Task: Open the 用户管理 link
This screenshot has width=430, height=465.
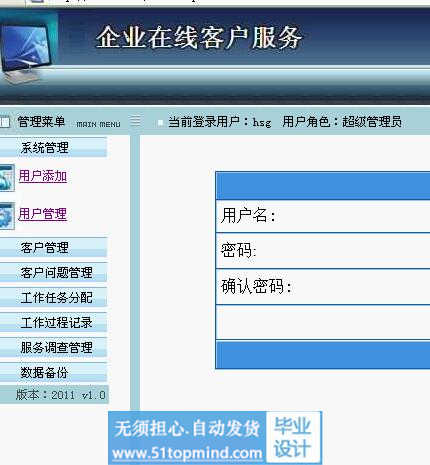Action: (x=43, y=214)
